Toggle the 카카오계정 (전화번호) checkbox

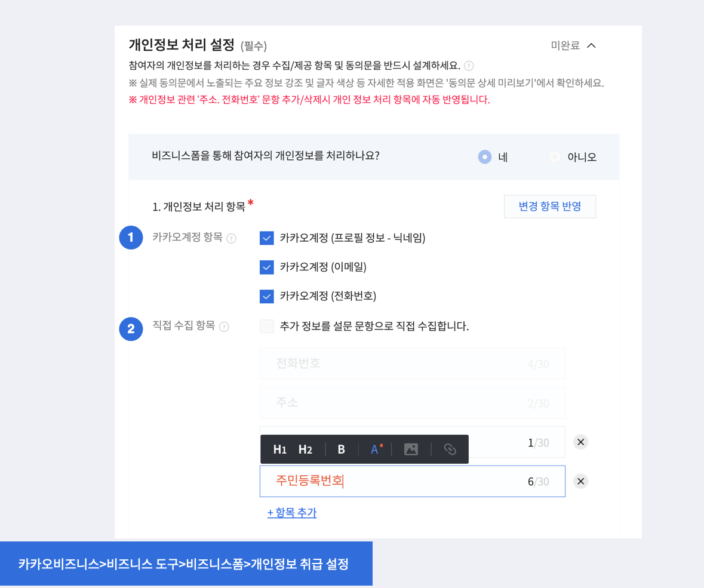[267, 296]
